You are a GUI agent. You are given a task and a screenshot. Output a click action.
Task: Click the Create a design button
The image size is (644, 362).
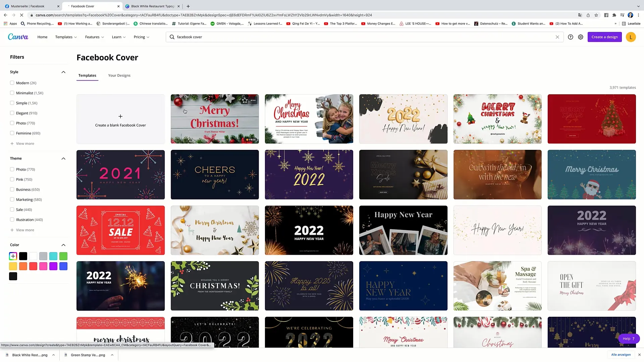[x=605, y=37]
